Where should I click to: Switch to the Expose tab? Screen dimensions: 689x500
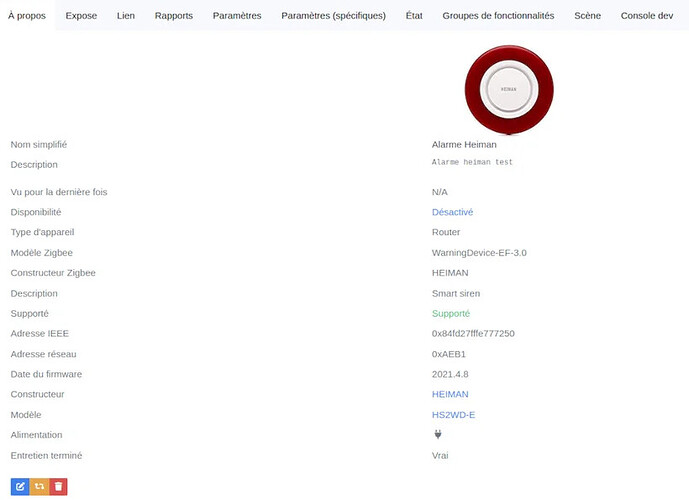point(81,15)
